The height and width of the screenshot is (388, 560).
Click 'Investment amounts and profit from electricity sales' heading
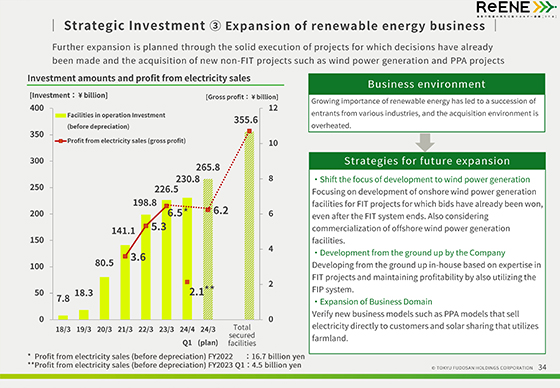(139, 78)
